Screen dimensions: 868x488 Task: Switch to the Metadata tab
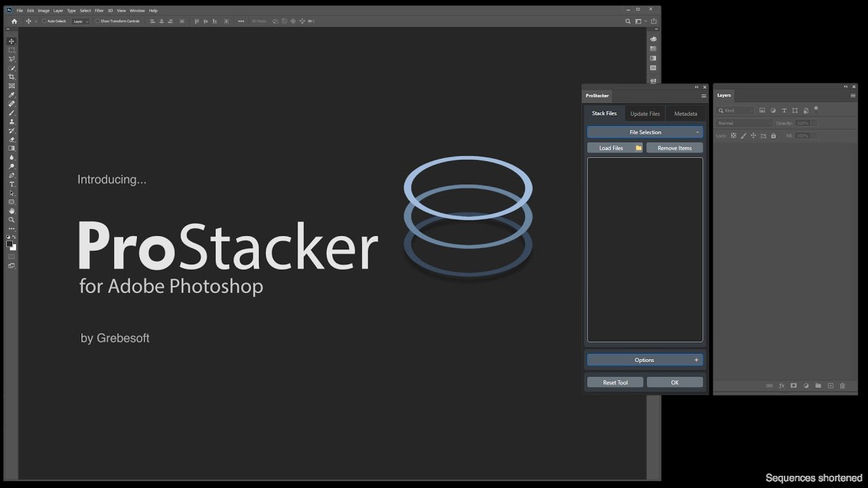click(x=686, y=114)
